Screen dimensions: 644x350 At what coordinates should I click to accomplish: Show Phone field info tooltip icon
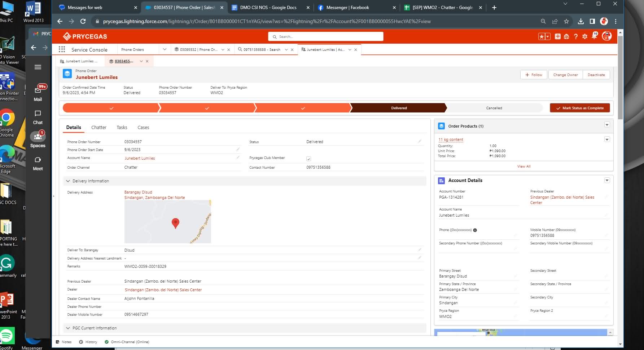pos(475,230)
